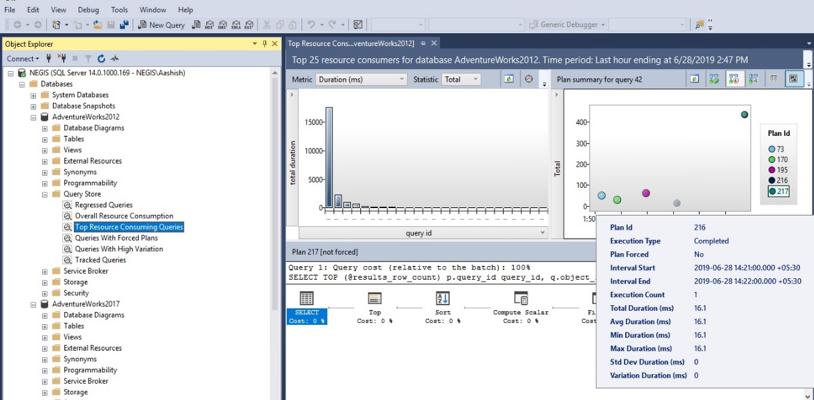Click the Compute Scalar operator in plan

click(x=520, y=308)
